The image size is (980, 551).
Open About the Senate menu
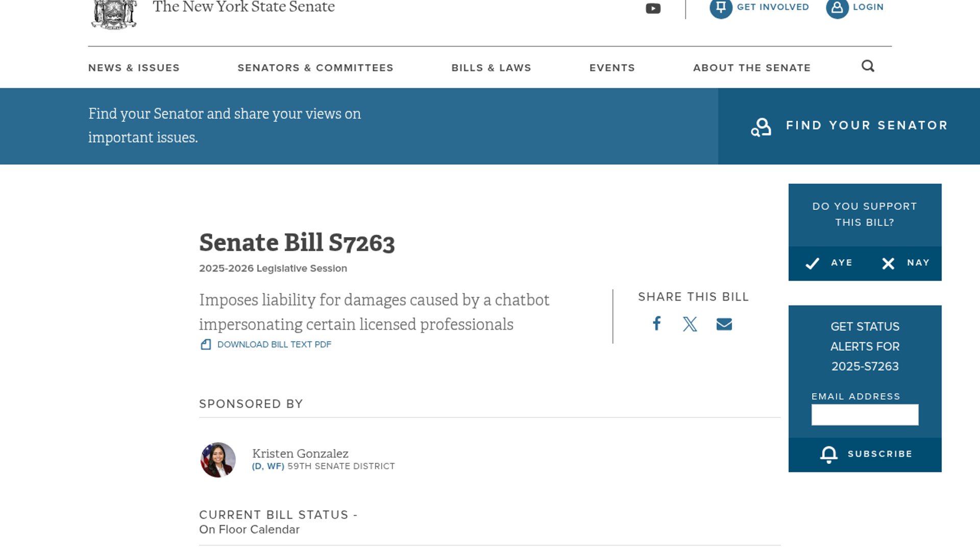[751, 68]
